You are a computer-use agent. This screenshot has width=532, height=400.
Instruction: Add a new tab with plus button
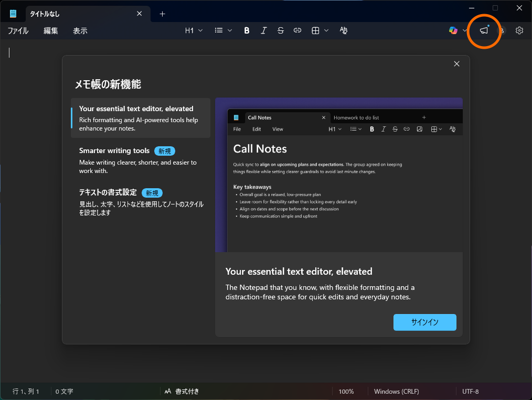point(162,14)
